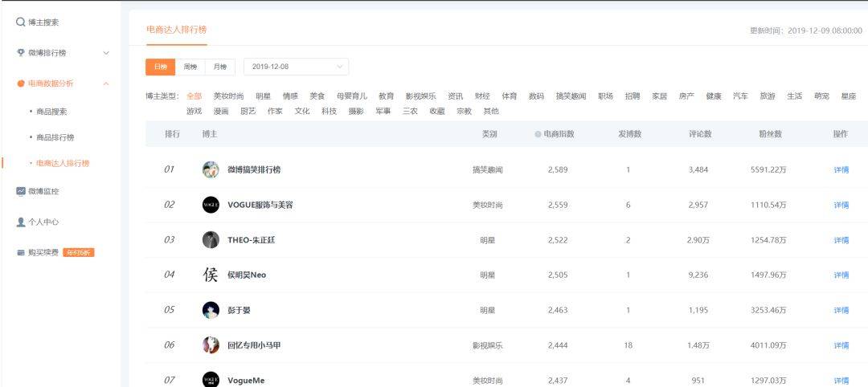Click the 个人中心 user icon

point(21,222)
